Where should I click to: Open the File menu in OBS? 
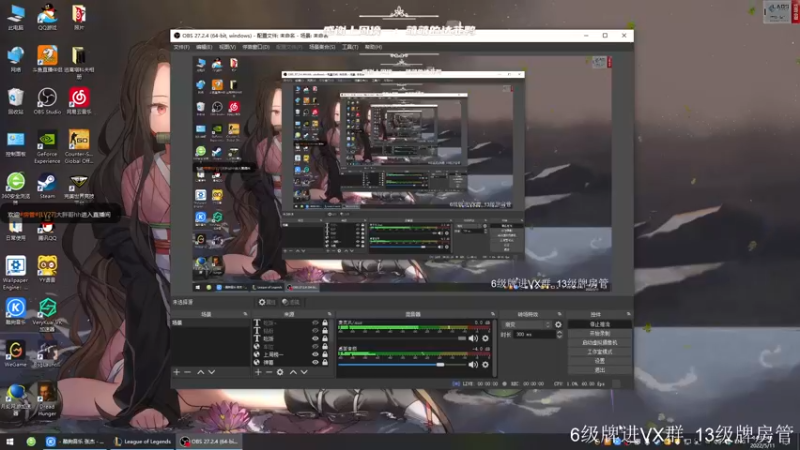pos(181,47)
